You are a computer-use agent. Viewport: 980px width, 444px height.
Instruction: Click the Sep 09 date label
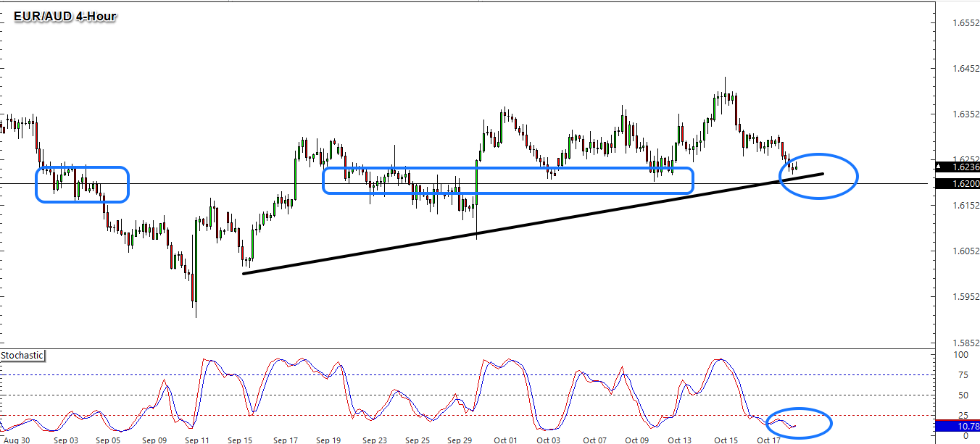pos(154,440)
